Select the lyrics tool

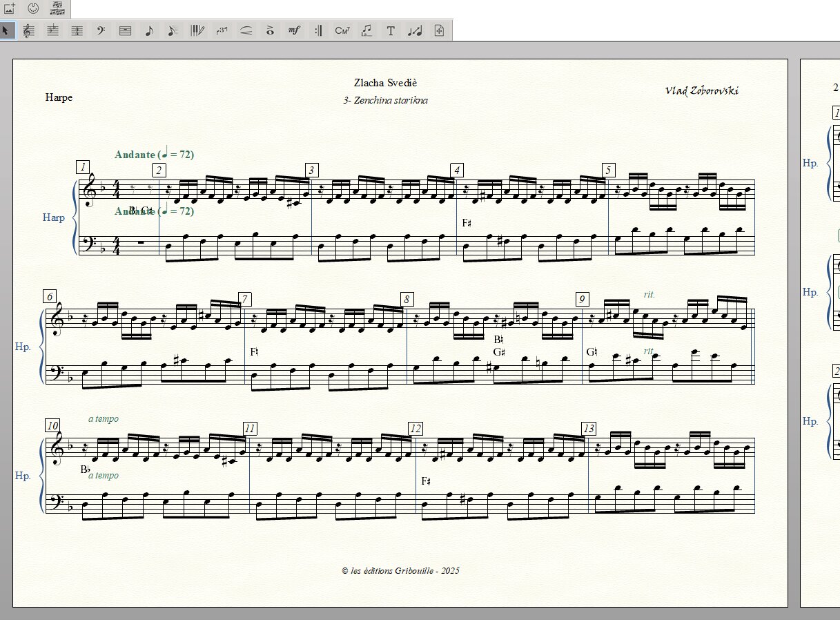coord(367,30)
